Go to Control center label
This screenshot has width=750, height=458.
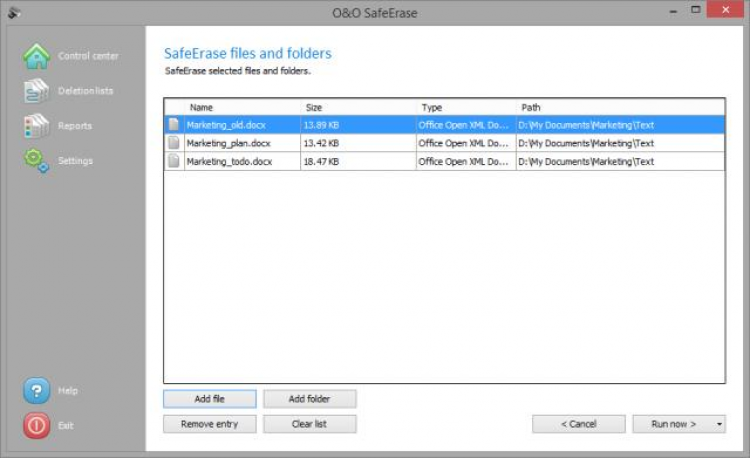88,56
